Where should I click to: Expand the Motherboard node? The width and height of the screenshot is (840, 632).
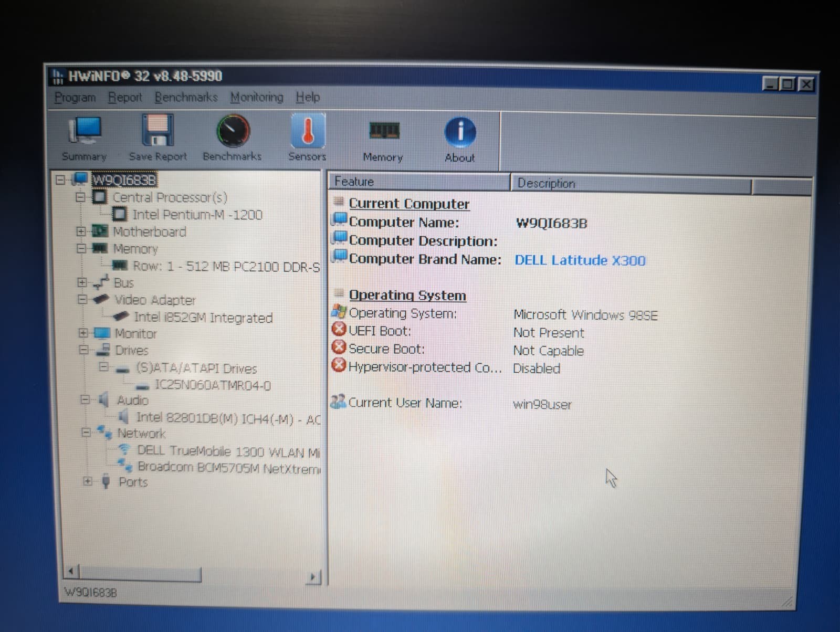coord(81,231)
